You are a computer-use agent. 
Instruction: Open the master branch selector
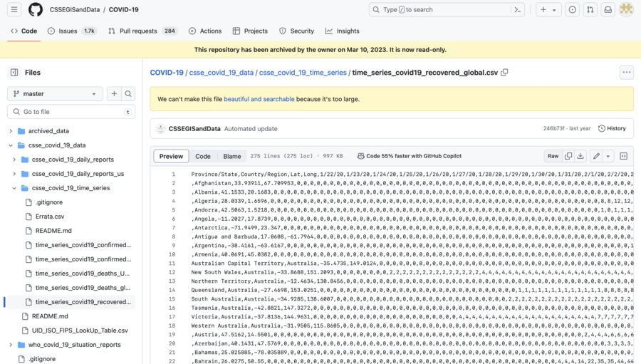(55, 93)
